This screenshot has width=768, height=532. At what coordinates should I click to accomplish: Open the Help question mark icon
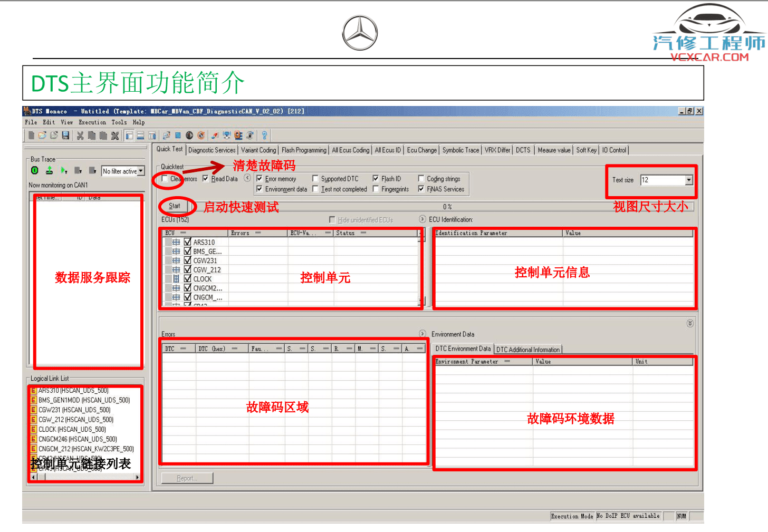[264, 136]
